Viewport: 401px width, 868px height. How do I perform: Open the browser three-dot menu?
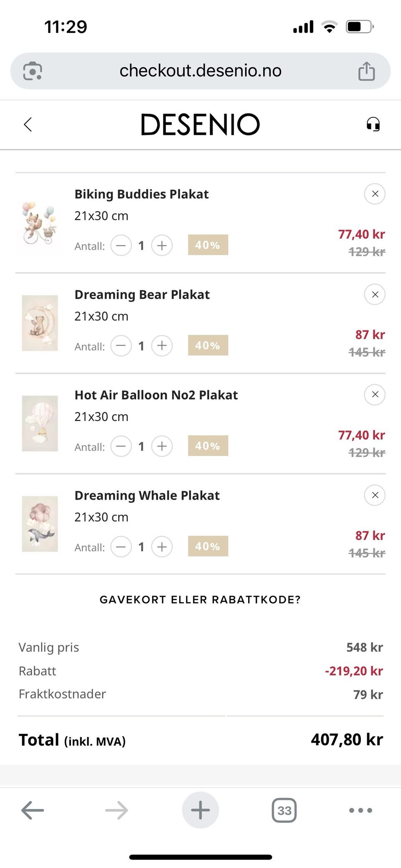coord(360,810)
